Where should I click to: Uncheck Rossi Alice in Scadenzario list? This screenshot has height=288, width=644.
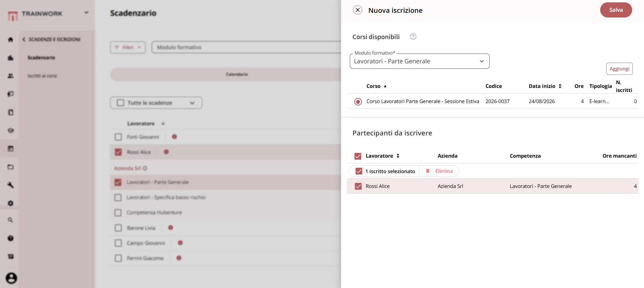[x=118, y=152]
